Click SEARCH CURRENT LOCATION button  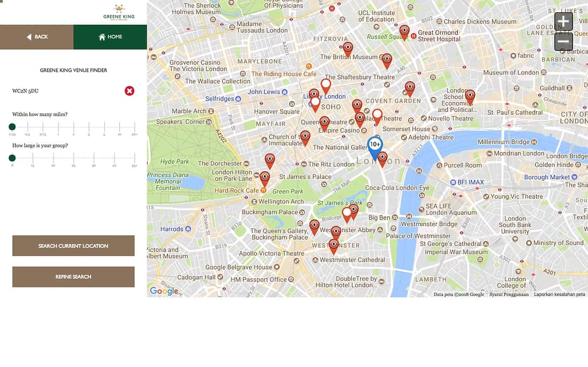click(73, 246)
